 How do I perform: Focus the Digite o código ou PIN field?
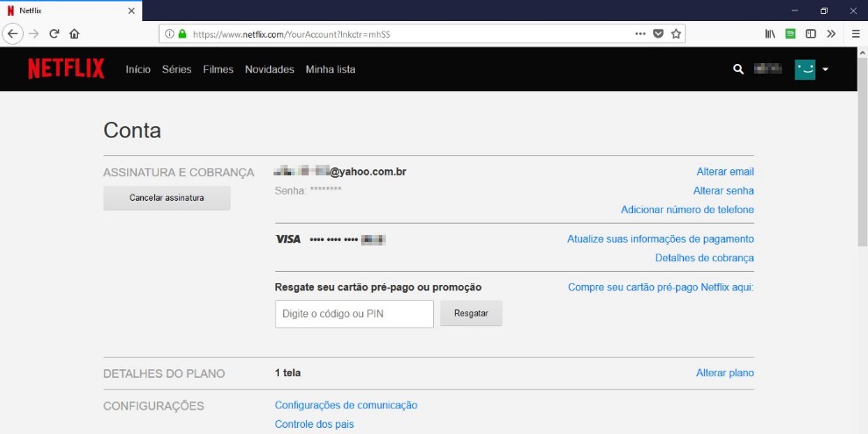tap(354, 314)
